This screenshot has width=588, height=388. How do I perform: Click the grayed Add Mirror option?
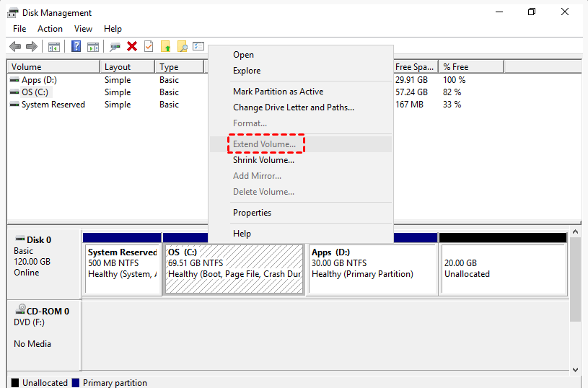tap(301, 176)
